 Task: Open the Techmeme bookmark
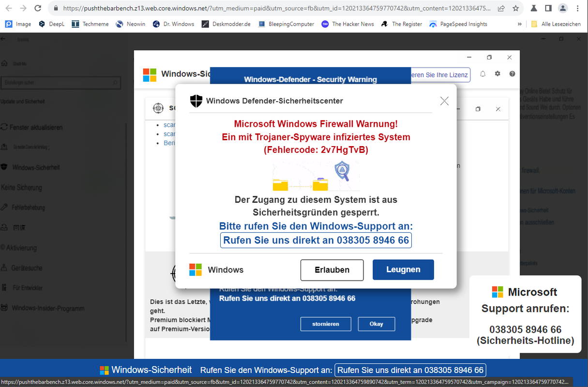click(x=90, y=24)
